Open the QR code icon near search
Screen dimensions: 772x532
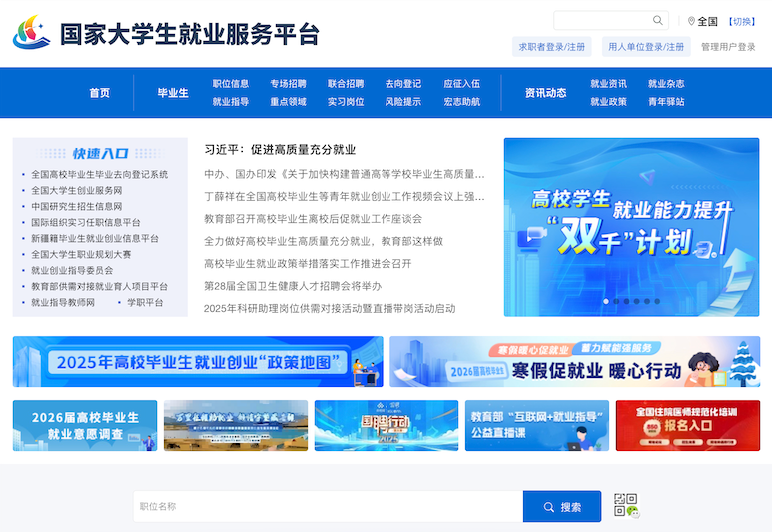(625, 505)
